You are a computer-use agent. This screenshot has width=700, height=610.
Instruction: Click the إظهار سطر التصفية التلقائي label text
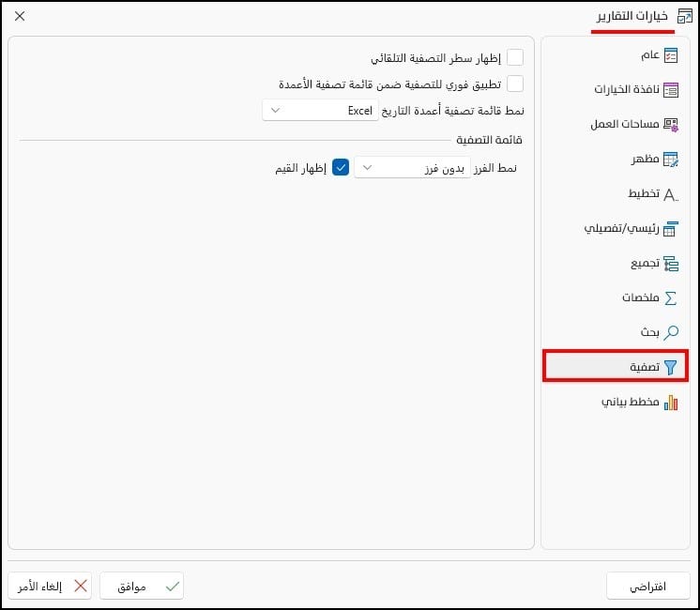[435, 58]
